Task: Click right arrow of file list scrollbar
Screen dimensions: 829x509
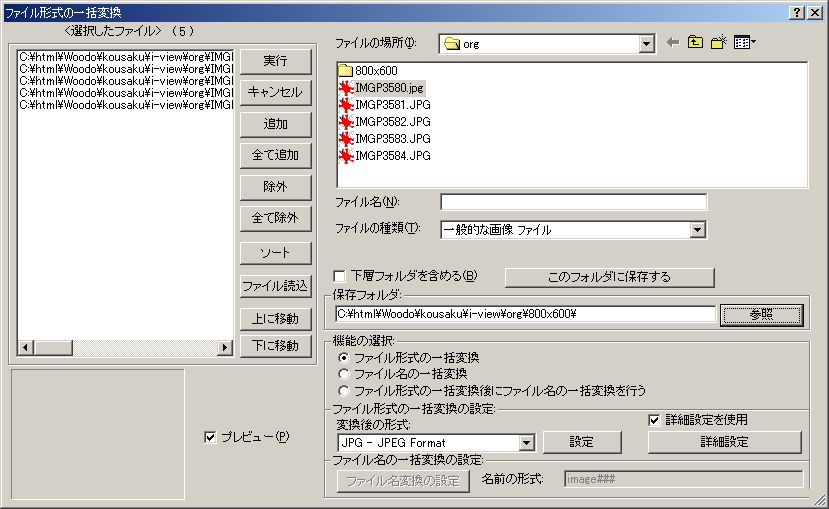Action: pos(224,347)
